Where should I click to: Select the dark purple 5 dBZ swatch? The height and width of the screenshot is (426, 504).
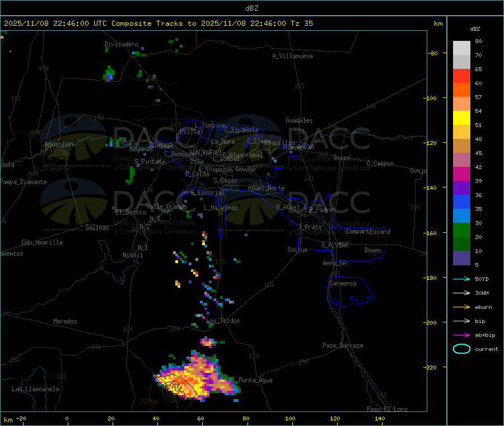tap(461, 258)
